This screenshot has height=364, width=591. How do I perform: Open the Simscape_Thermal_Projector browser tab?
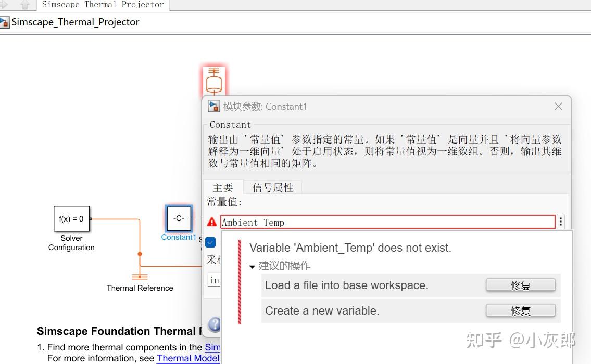(102, 5)
